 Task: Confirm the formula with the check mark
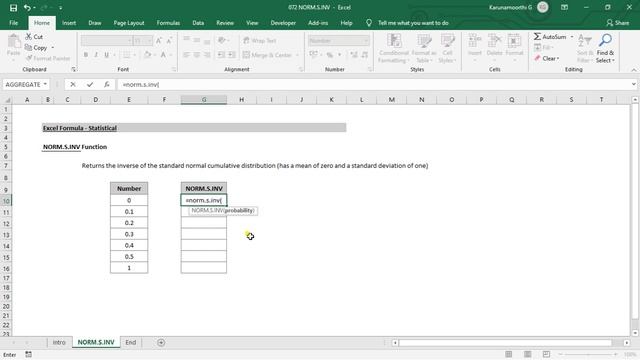pos(90,84)
